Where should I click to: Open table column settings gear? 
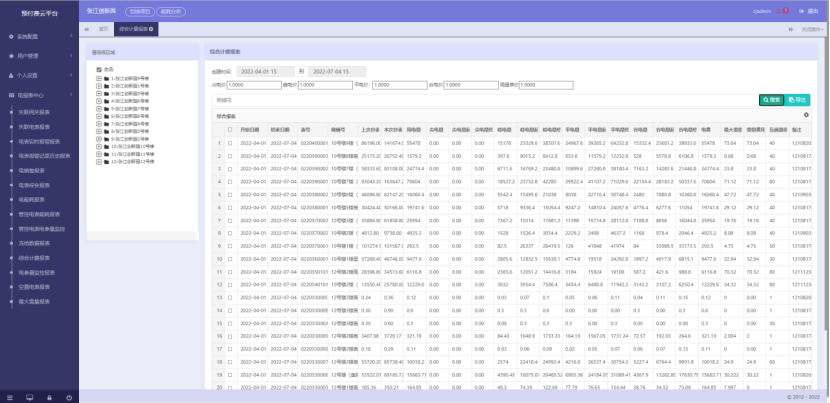pyautogui.click(x=806, y=116)
